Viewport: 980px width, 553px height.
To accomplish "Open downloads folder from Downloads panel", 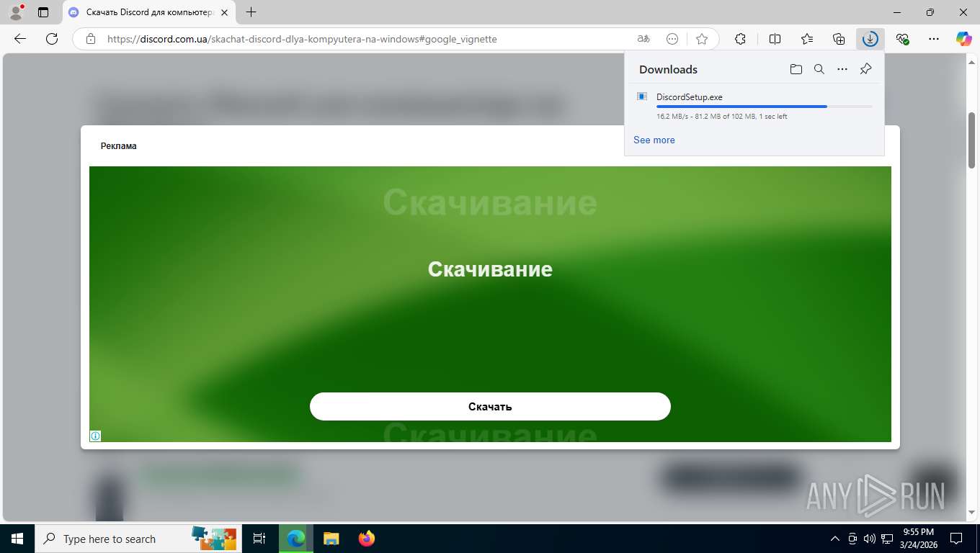I will pyautogui.click(x=796, y=69).
